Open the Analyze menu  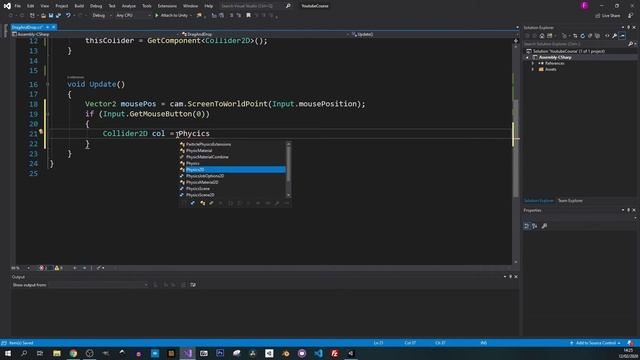pyautogui.click(x=129, y=6)
